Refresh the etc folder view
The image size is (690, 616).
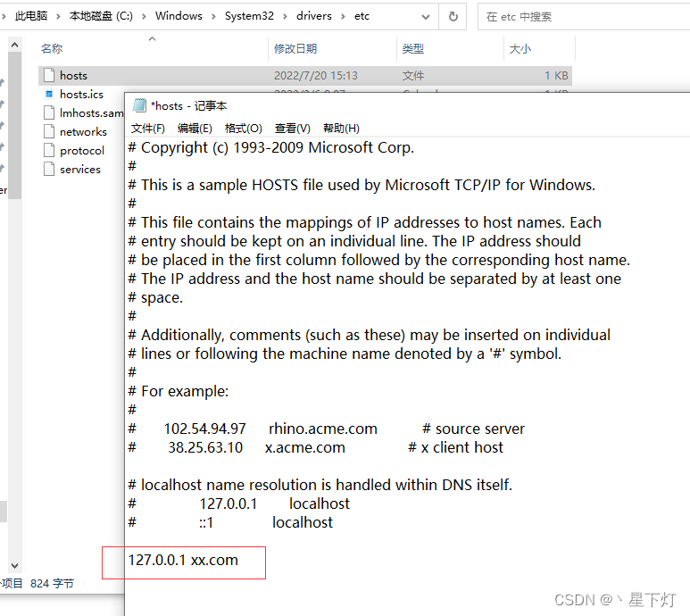(453, 17)
